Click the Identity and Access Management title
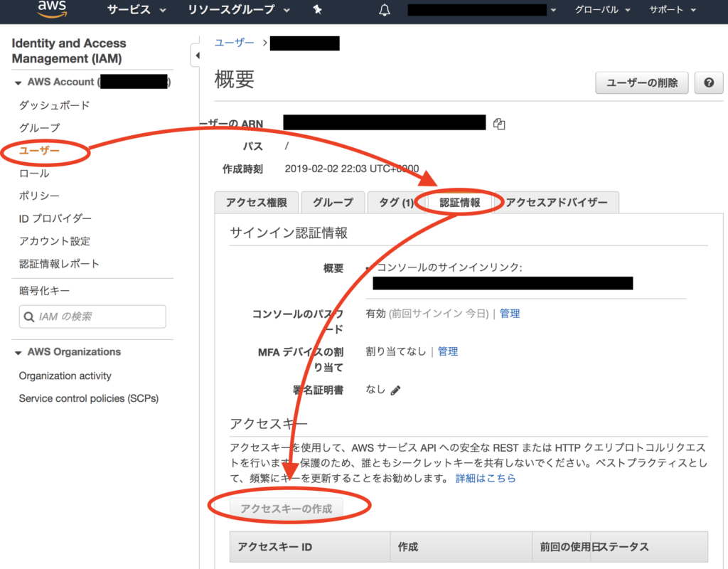This screenshot has height=569, width=728. [x=69, y=50]
